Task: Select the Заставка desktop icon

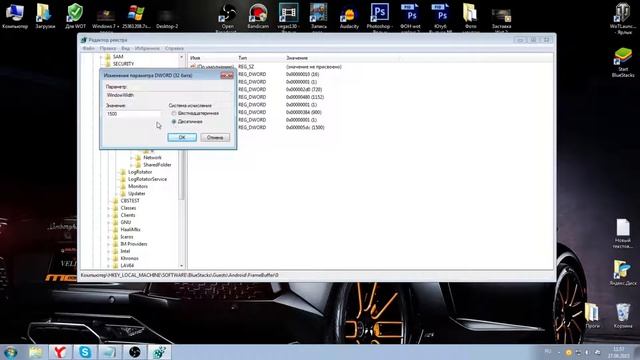Action: [x=501, y=18]
